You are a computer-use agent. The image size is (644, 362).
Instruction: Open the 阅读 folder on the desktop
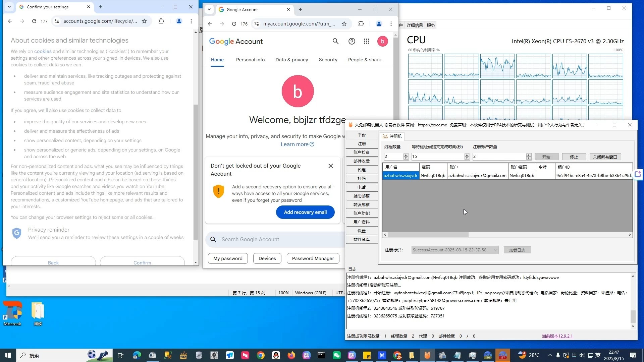tap(38, 314)
